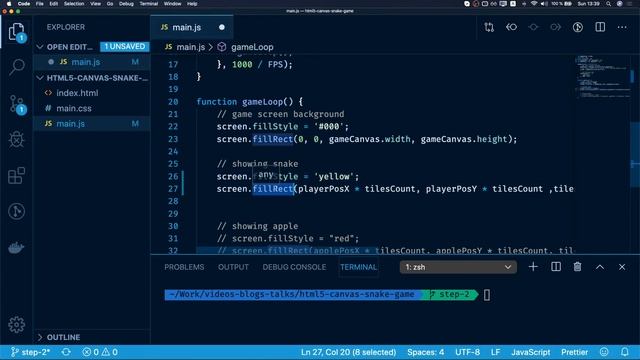Screen dimensions: 640x360
Task: Kill the terminal with trash icon
Action: tap(578, 267)
